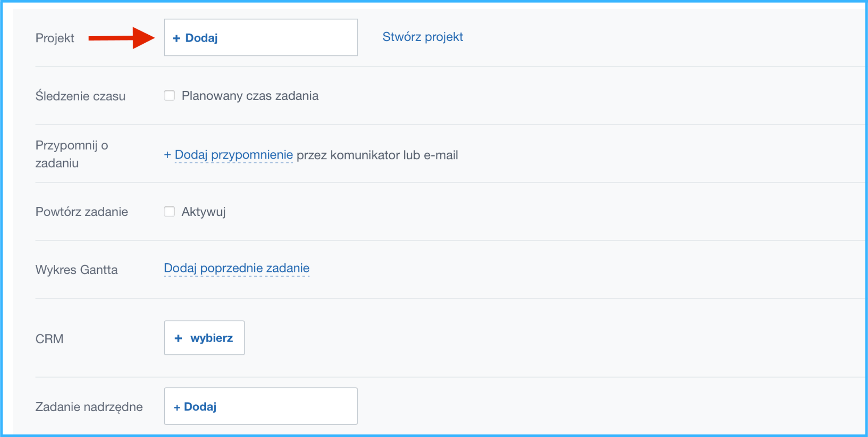Click the plus icon in CRM wybierz button
Viewport: 868px width, 437px height.
[x=178, y=338]
